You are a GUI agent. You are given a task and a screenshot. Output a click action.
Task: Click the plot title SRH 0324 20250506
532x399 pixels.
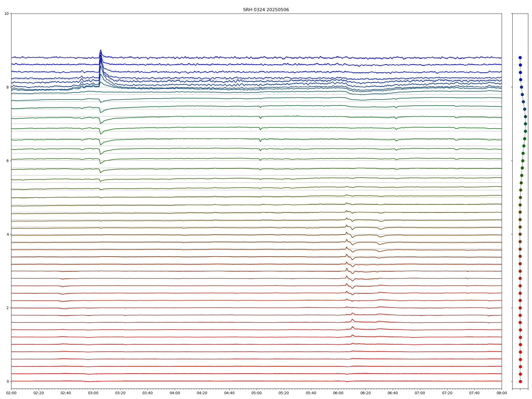(x=266, y=10)
